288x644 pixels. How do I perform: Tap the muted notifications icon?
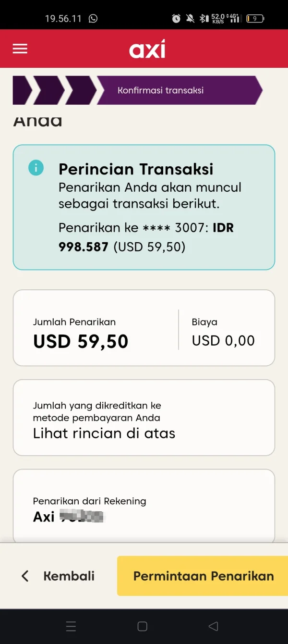[190, 17]
